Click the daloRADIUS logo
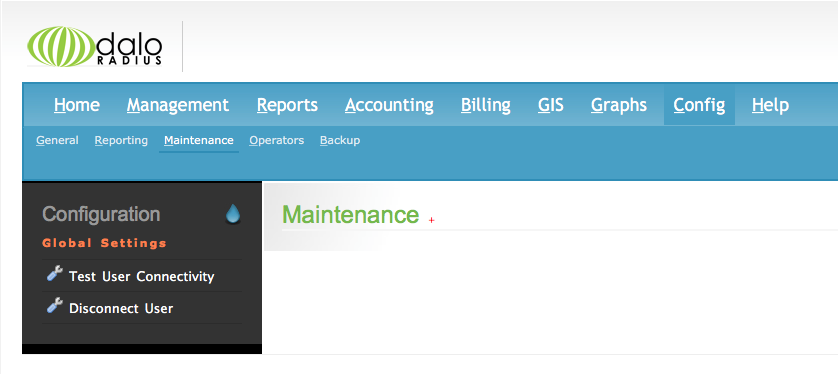This screenshot has width=838, height=374. pos(95,46)
